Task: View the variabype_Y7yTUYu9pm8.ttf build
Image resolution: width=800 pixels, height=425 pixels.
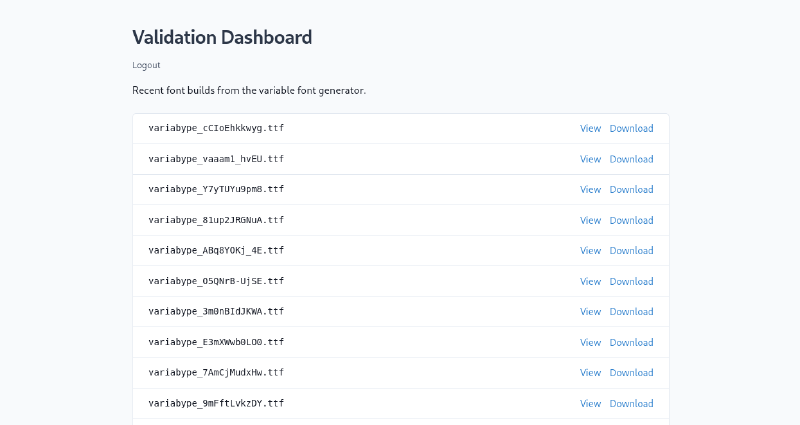Action: (590, 190)
